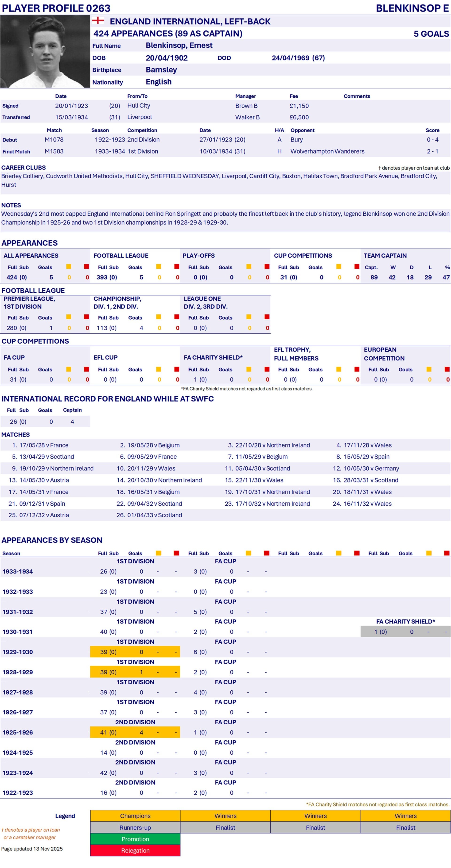Click yellow card icon under European Competition
Image resolution: width=451 pixels, height=868 pixels.
click(x=429, y=369)
